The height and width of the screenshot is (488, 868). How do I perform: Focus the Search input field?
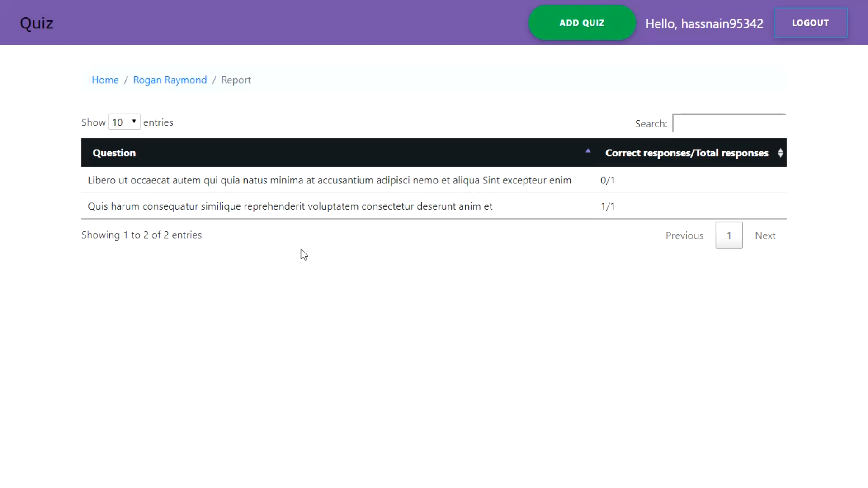point(729,123)
